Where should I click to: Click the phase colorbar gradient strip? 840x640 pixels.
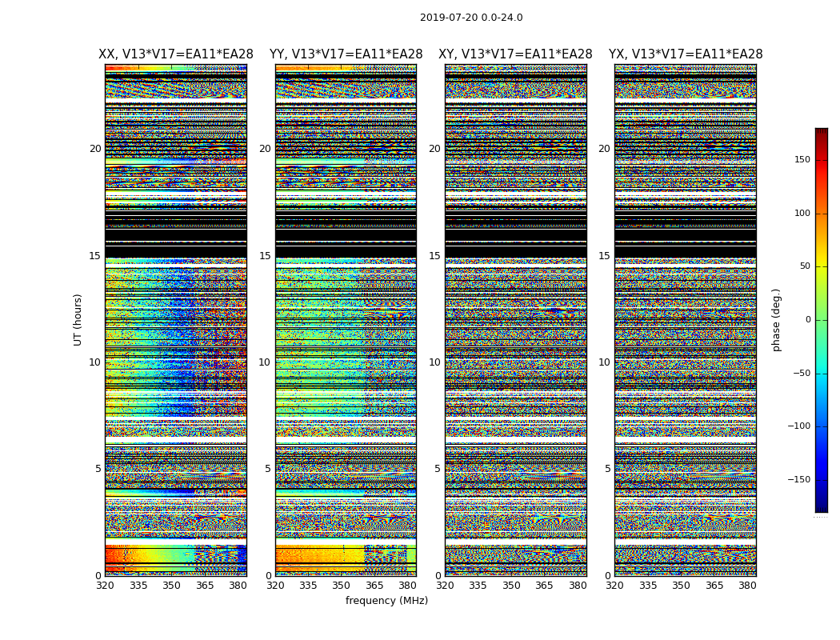tap(822, 320)
